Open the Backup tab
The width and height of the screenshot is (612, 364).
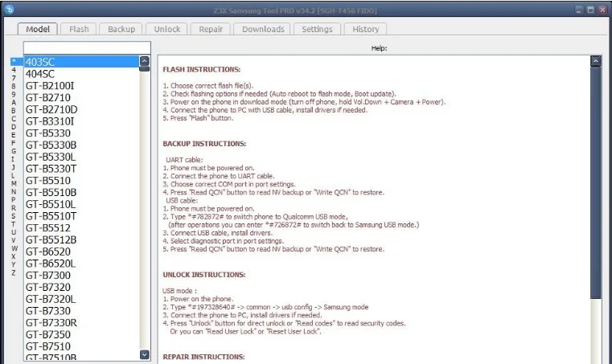click(x=121, y=29)
